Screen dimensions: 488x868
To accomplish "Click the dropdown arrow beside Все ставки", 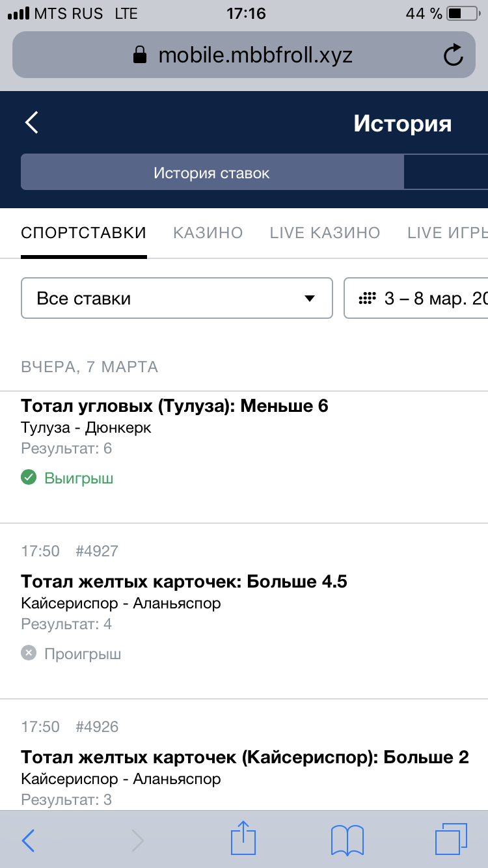I will click(309, 298).
